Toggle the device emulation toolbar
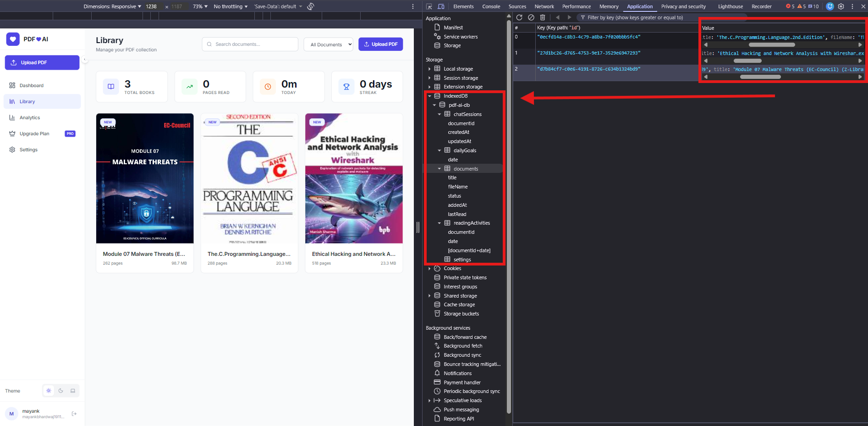The image size is (868, 426). 441,6
